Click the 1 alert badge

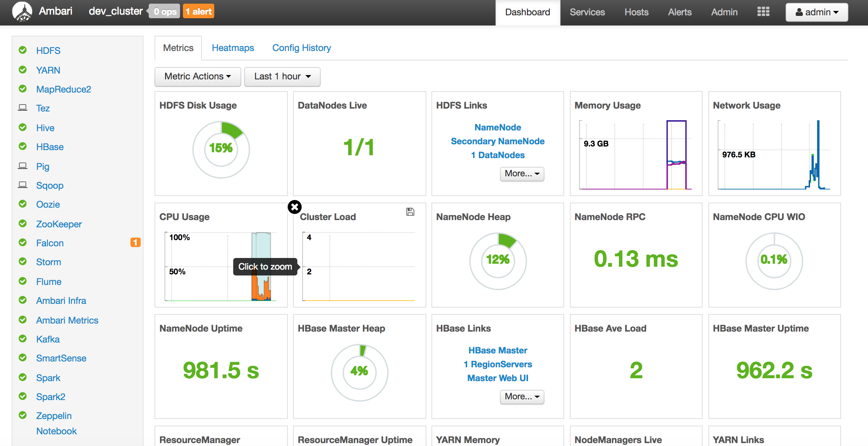pos(198,12)
